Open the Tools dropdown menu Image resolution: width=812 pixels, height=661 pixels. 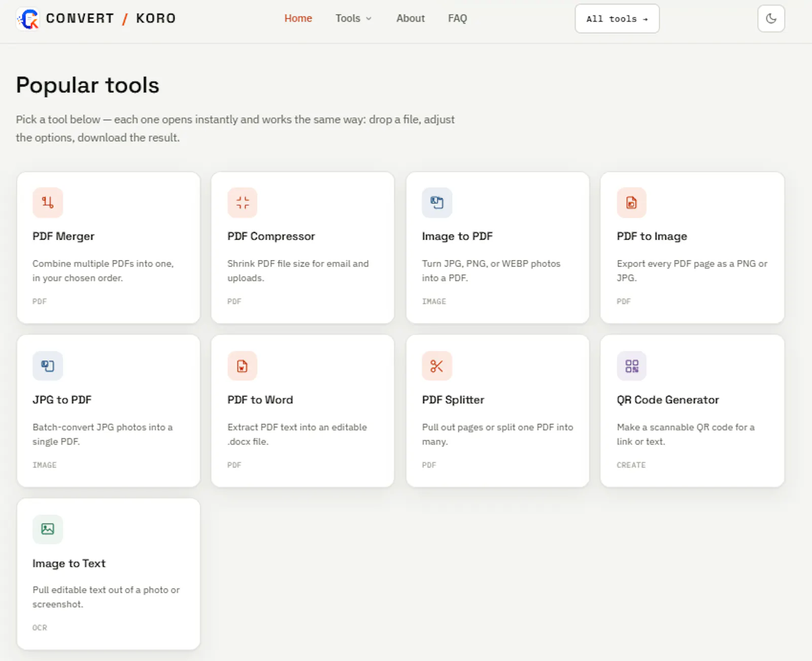tap(353, 18)
